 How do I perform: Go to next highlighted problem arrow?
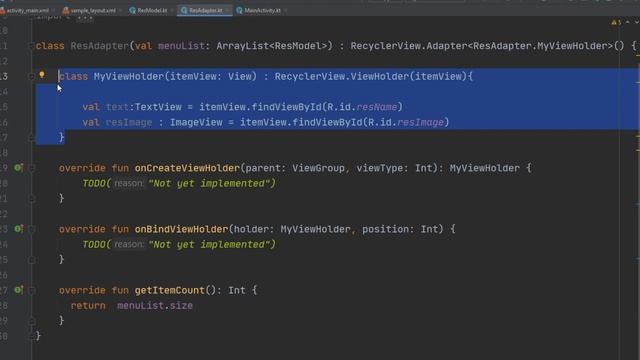[x=637, y=22]
